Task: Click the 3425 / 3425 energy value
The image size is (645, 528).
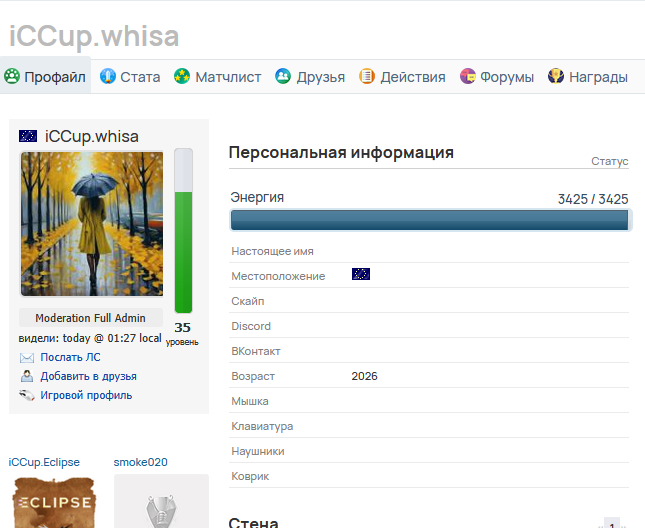Action: click(x=593, y=199)
